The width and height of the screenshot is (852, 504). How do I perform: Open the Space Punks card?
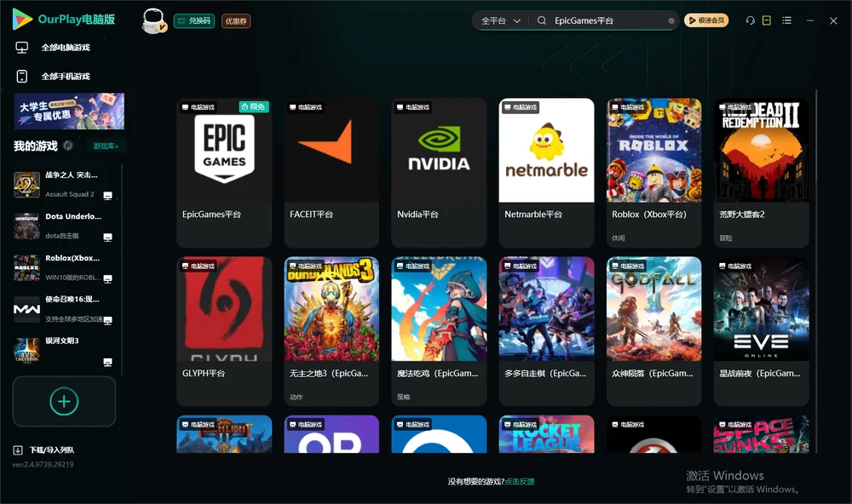tap(761, 434)
